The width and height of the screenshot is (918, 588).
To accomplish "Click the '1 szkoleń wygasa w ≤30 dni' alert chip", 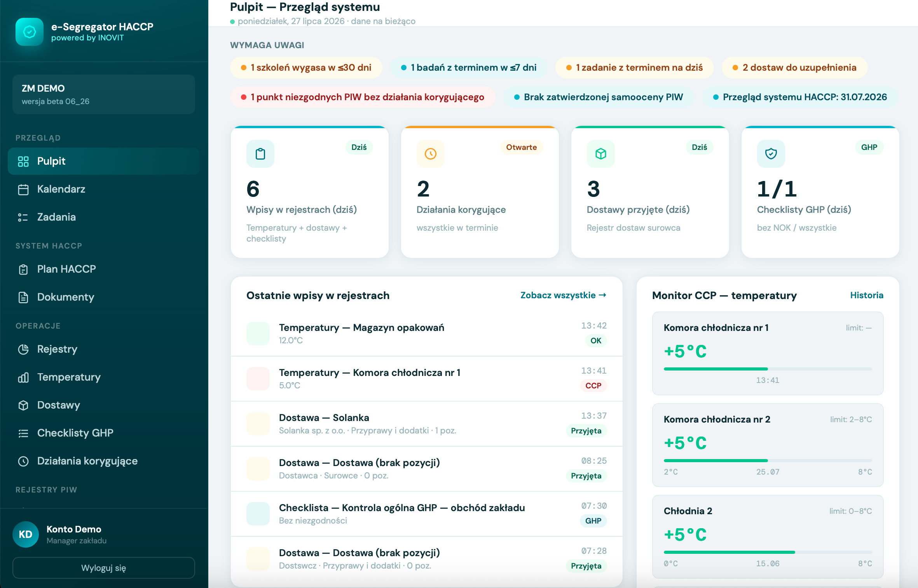I will click(x=306, y=68).
